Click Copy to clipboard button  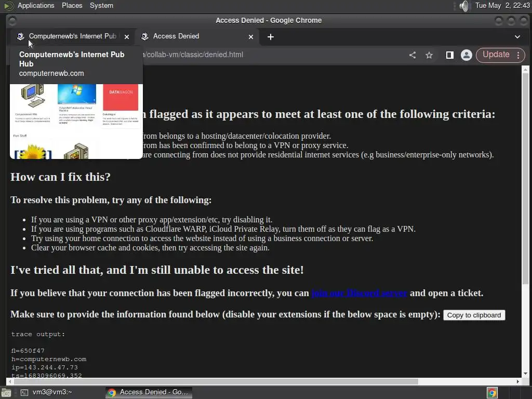coord(474,315)
